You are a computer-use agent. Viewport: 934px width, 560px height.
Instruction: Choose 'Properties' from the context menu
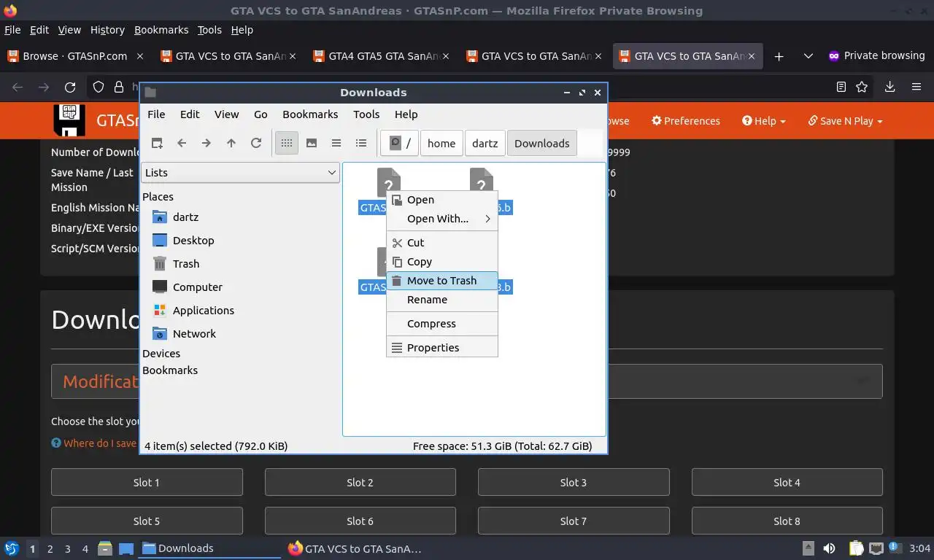[442, 348]
